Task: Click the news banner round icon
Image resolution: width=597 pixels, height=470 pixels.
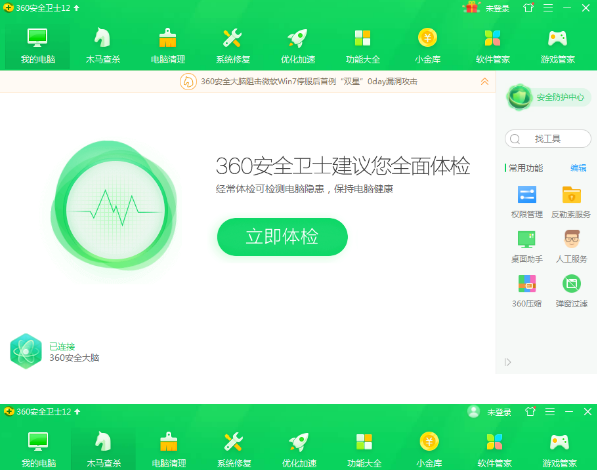Action: pyautogui.click(x=188, y=82)
